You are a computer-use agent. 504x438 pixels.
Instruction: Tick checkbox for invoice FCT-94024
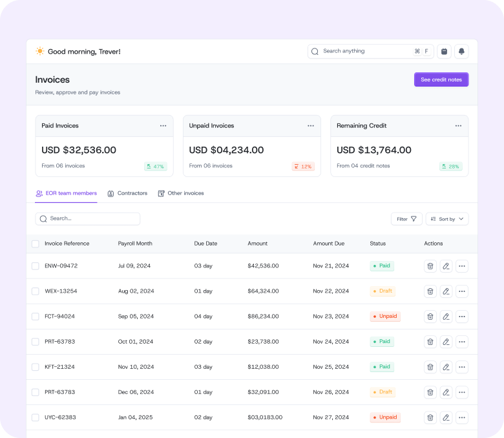[x=36, y=317]
